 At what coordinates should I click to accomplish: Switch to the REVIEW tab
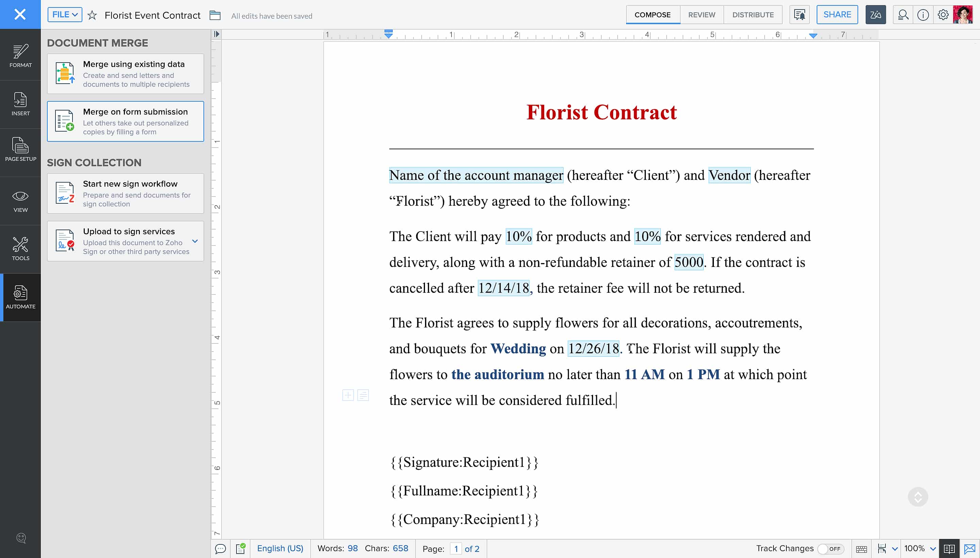pyautogui.click(x=702, y=15)
